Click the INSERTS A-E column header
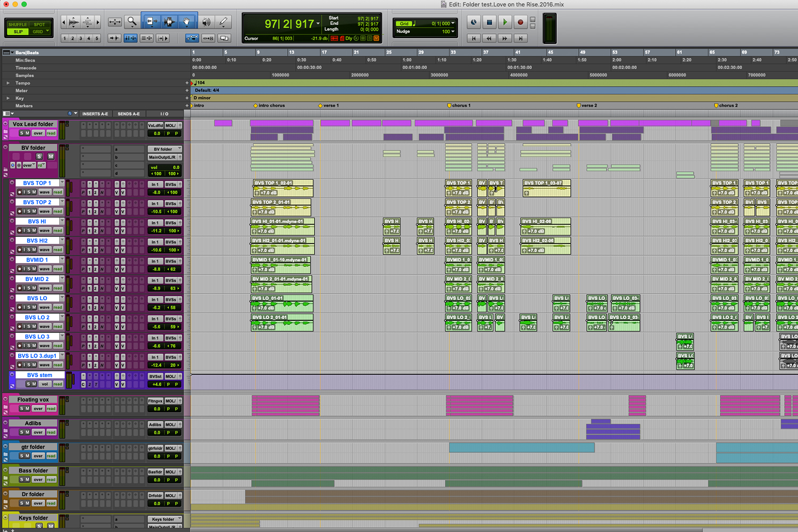 [95, 114]
